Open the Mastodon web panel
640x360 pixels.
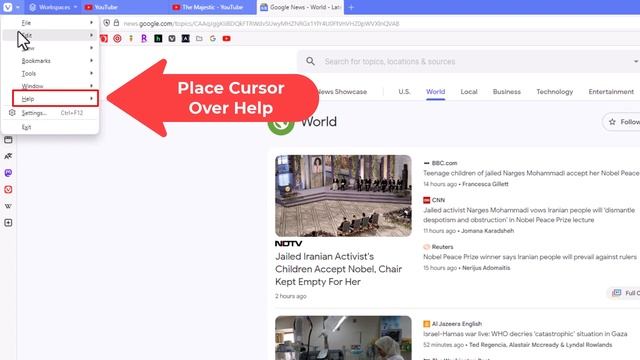[8, 173]
